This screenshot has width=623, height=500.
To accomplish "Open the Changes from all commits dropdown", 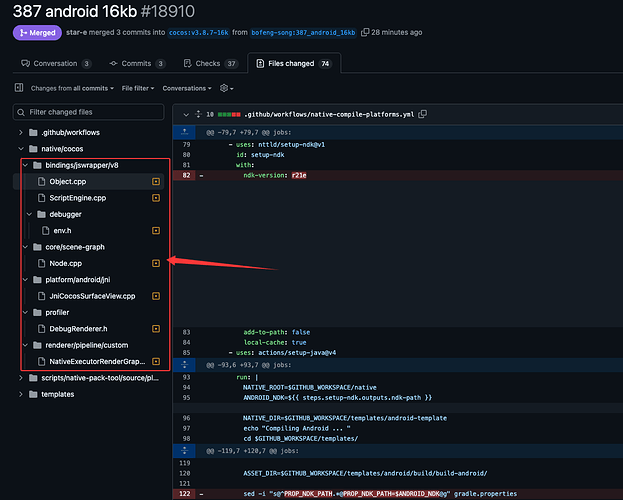I will pyautogui.click(x=72, y=88).
